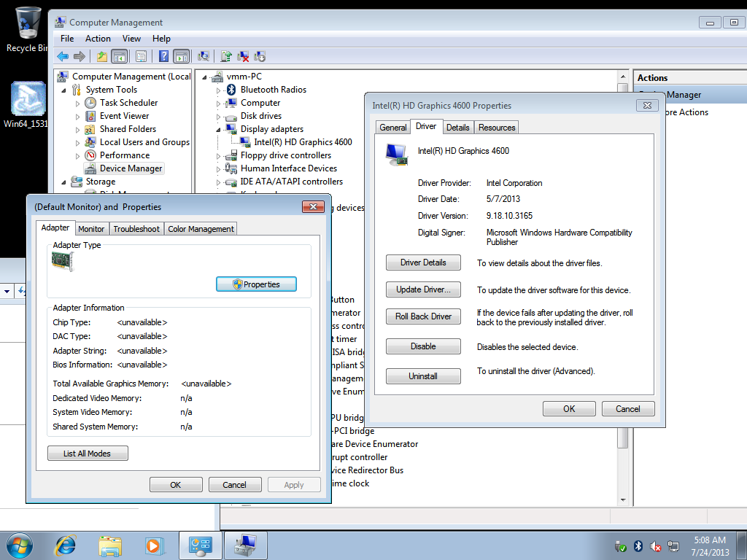Click the Roll Back Driver button
The image size is (747, 560).
point(423,316)
